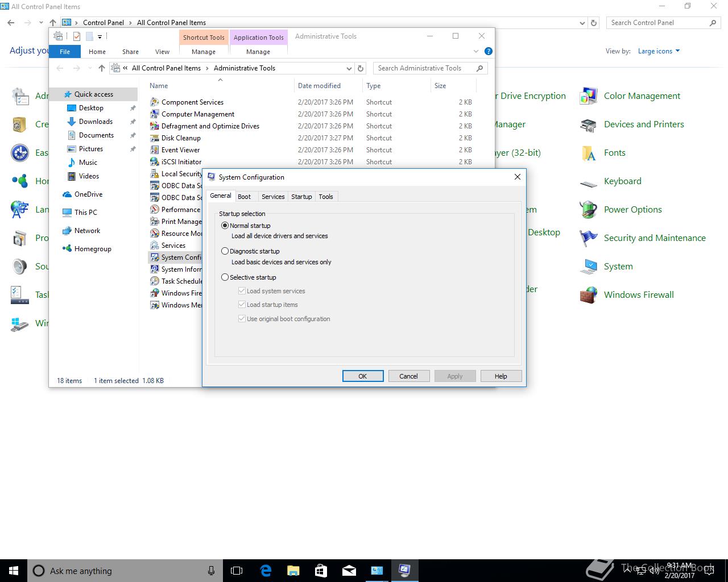
Task: Expand Control Panel address bar history dropdown
Action: (x=582, y=23)
